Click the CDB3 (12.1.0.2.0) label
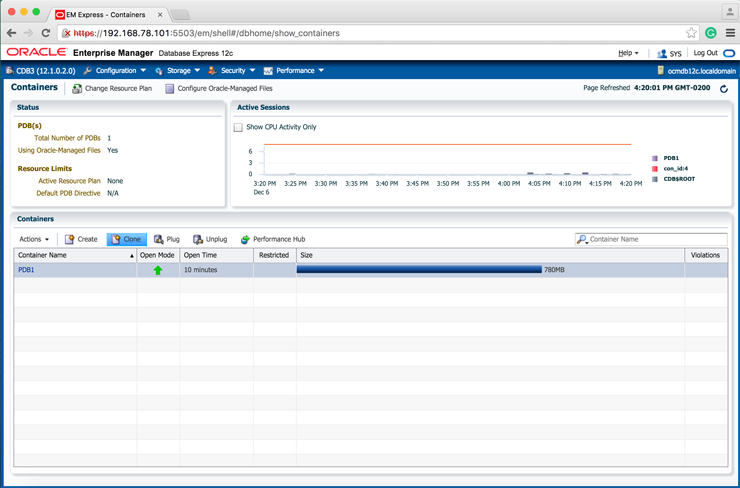Image resolution: width=740 pixels, height=488 pixels. [46, 71]
